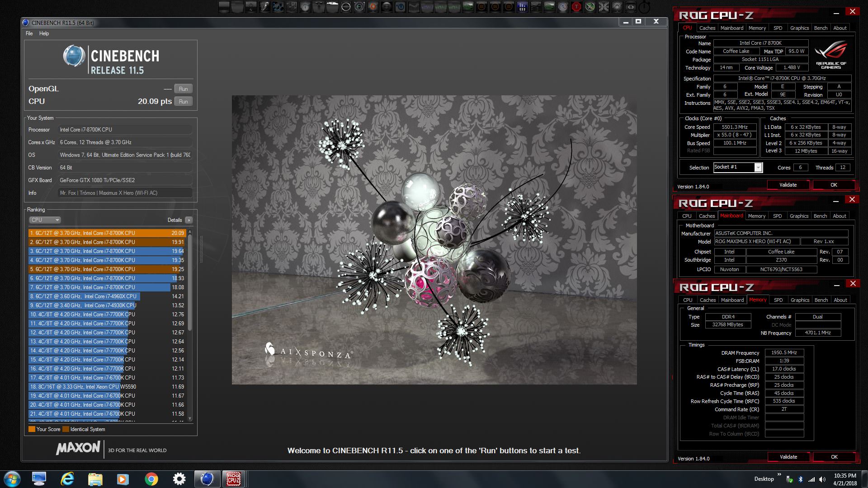Open the Help menu in Cinebench
Viewport: 868px width, 488px height.
click(44, 33)
